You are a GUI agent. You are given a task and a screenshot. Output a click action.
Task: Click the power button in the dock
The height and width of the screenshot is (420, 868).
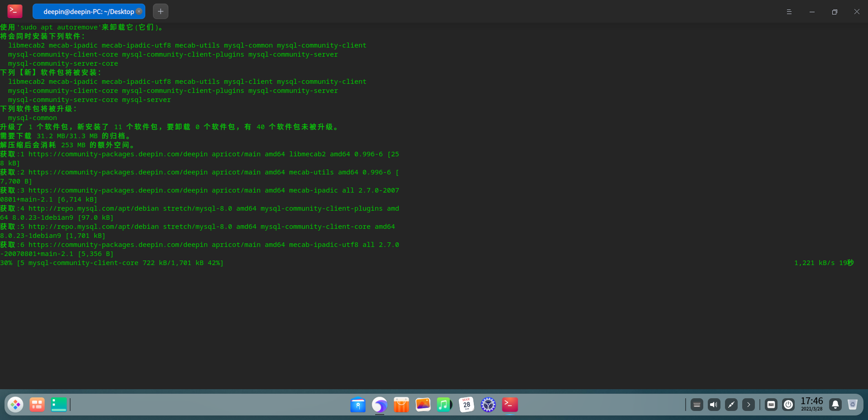click(x=788, y=405)
